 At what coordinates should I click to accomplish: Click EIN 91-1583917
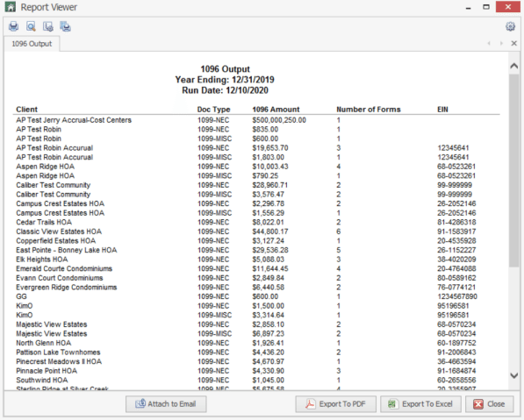(456, 231)
